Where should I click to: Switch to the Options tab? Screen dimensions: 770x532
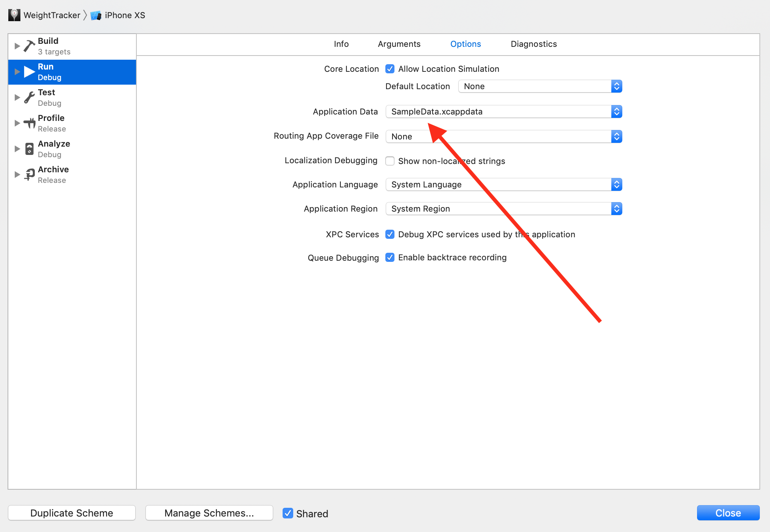(465, 44)
